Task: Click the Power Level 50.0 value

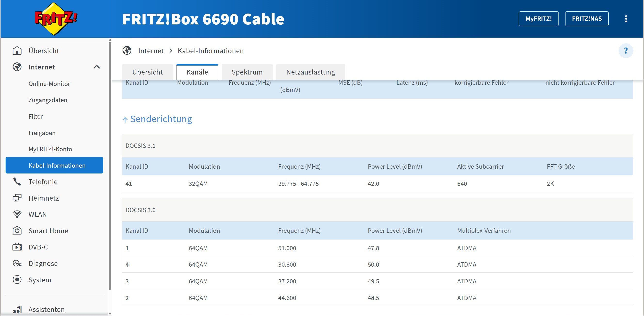Action: [x=373, y=264]
